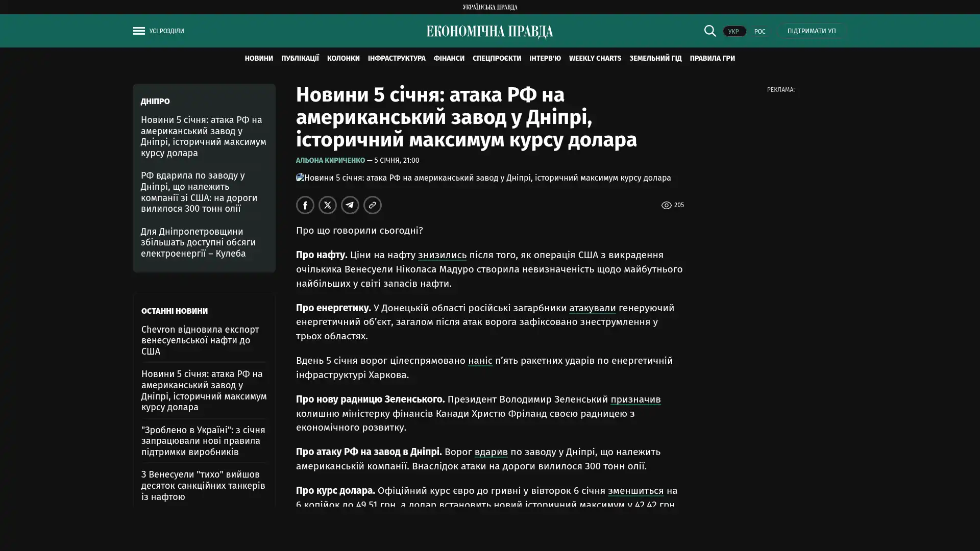Click the views eye counter icon
This screenshot has height=551, width=980.
point(666,205)
